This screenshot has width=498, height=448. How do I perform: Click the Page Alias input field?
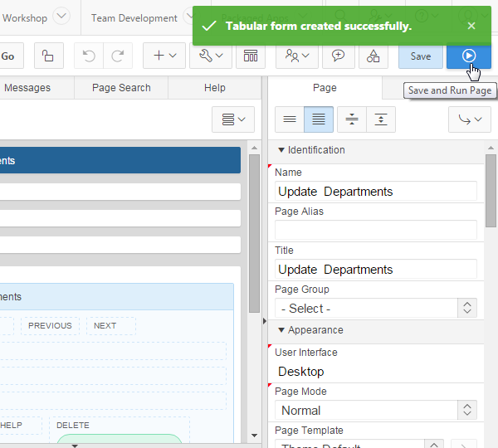tap(376, 230)
